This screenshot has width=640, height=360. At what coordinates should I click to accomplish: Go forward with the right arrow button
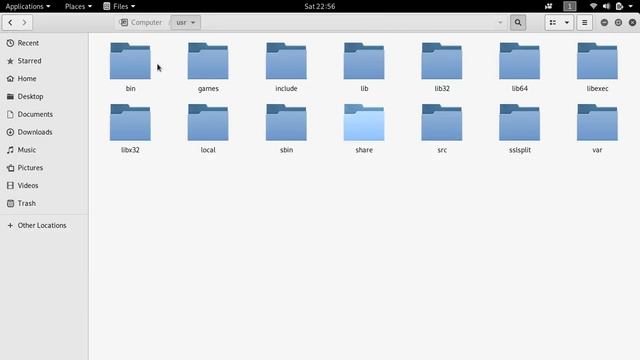click(24, 22)
